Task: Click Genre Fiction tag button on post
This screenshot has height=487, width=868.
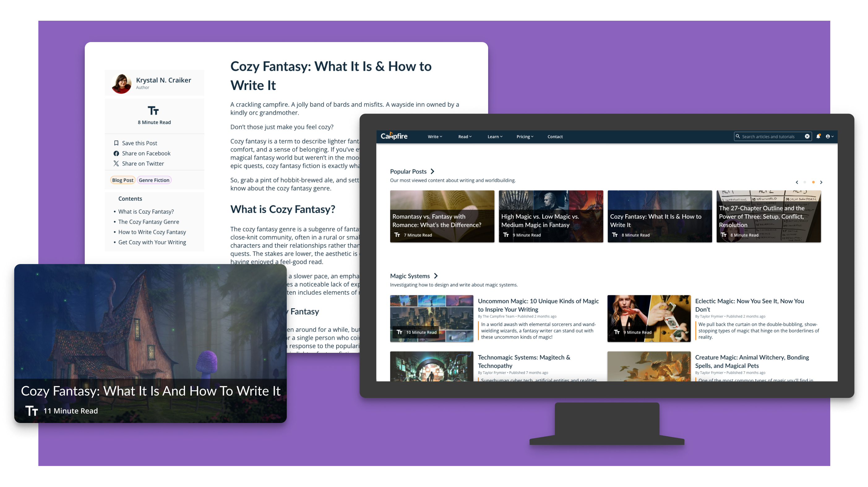Action: [x=154, y=180]
